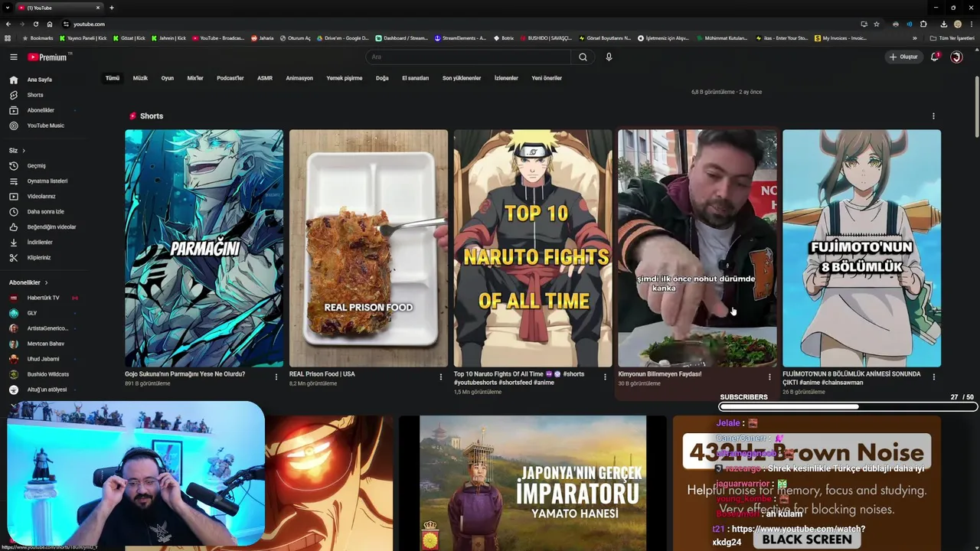
Task: Open the bookmarks bar overflow chevron
Action: click(x=914, y=38)
